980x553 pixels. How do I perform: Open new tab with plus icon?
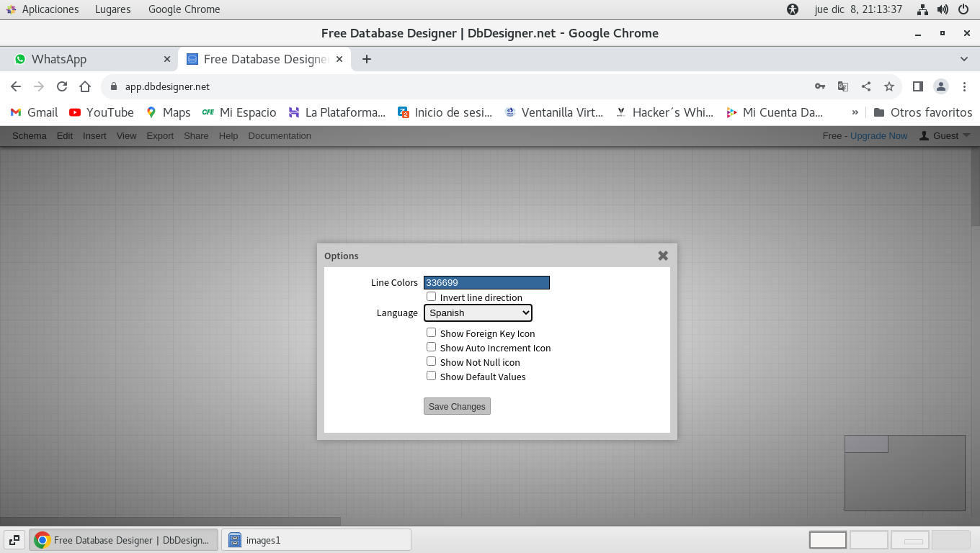click(x=367, y=59)
